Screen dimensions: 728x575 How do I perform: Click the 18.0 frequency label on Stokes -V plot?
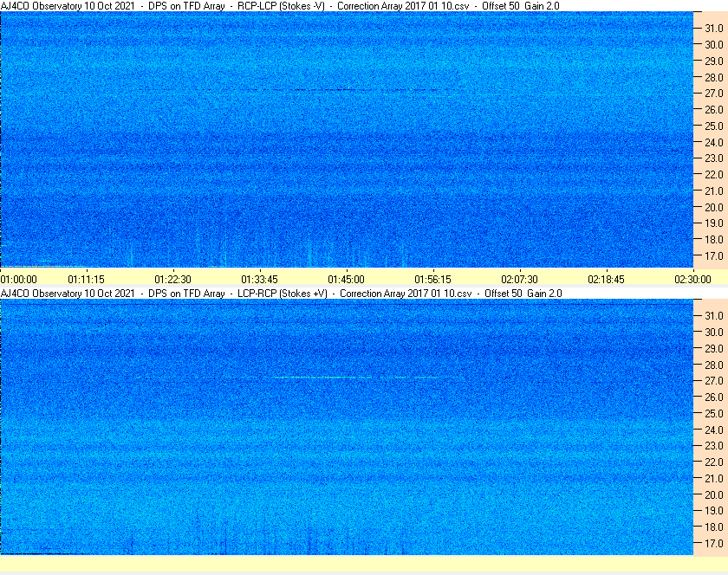(714, 240)
